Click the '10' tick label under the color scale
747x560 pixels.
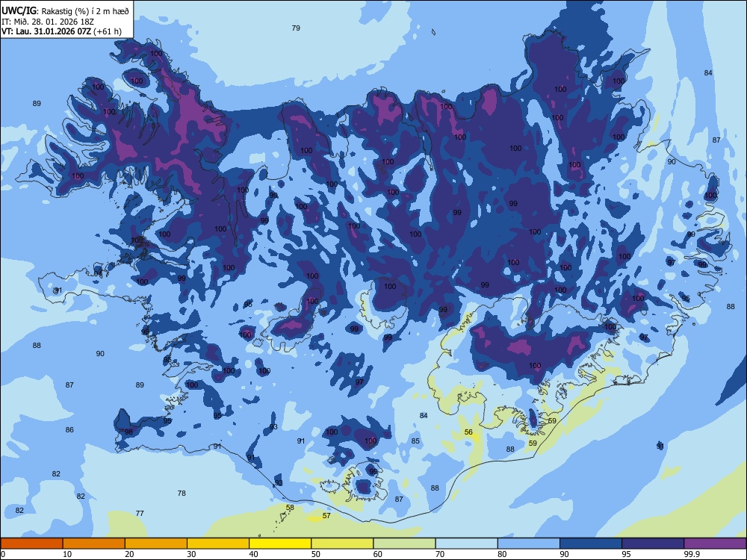pyautogui.click(x=67, y=554)
